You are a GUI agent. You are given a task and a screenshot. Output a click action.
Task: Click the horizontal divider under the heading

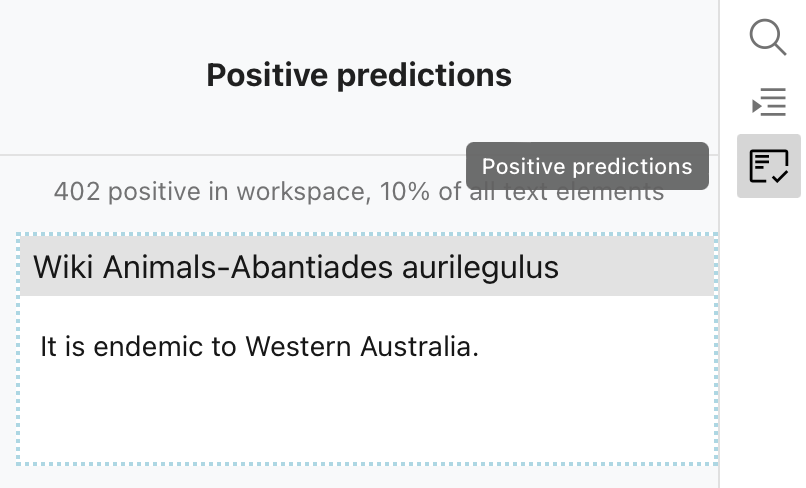[x=359, y=154]
